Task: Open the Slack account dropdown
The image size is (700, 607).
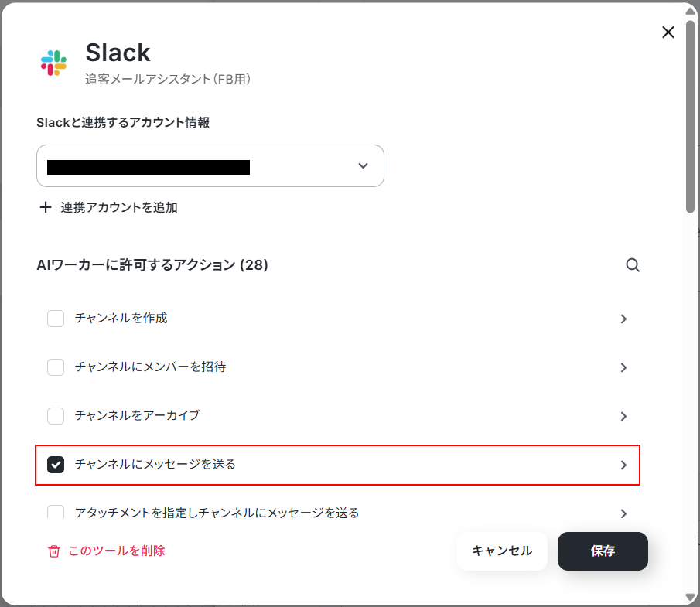Action: [210, 165]
